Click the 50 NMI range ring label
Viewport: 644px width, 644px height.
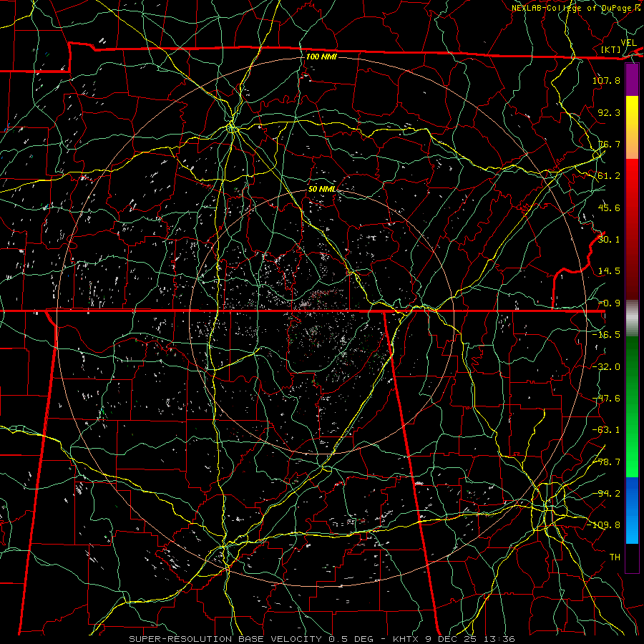coord(322,189)
